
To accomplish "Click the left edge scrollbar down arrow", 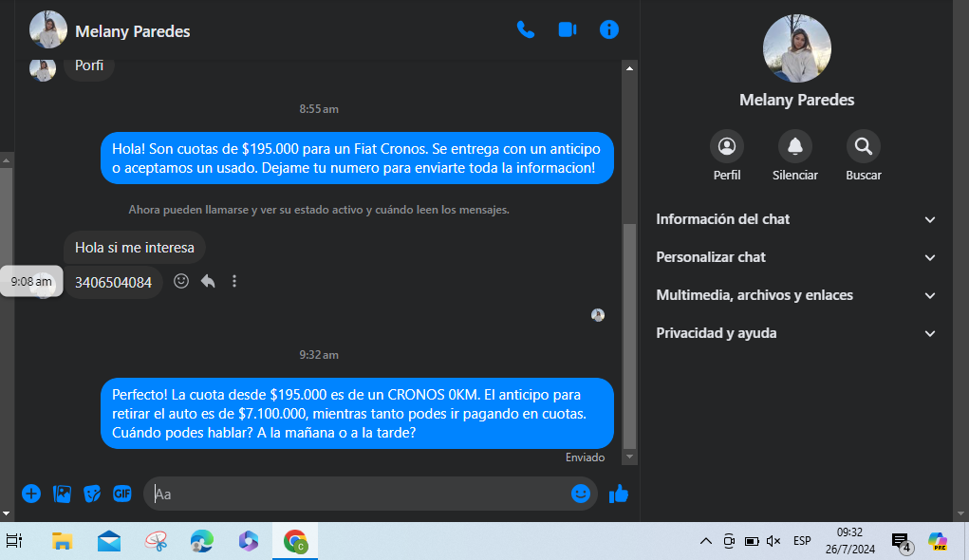I will (x=7, y=513).
